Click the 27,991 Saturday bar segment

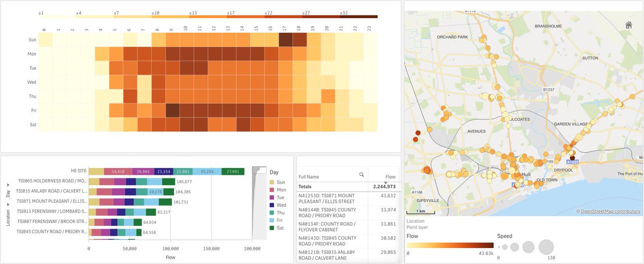(233, 171)
